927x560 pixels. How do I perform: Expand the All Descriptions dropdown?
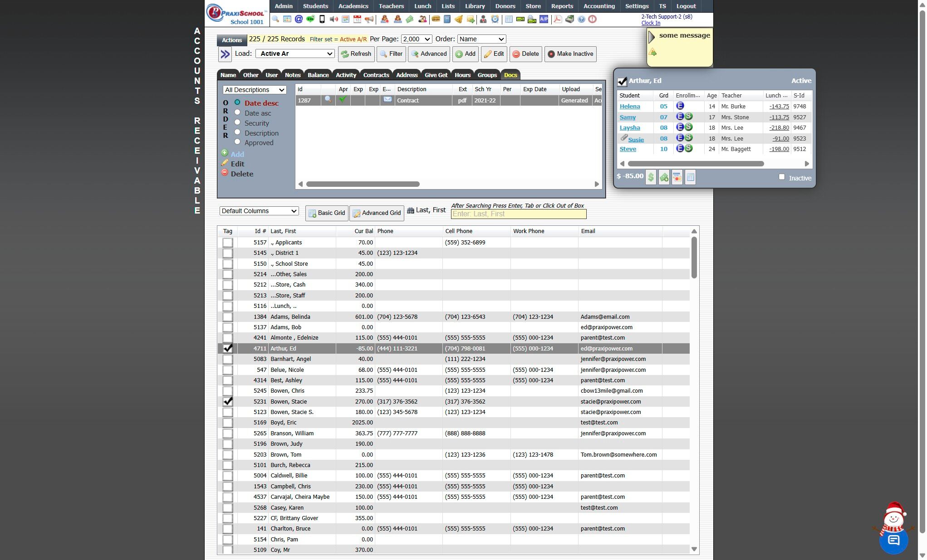click(255, 90)
